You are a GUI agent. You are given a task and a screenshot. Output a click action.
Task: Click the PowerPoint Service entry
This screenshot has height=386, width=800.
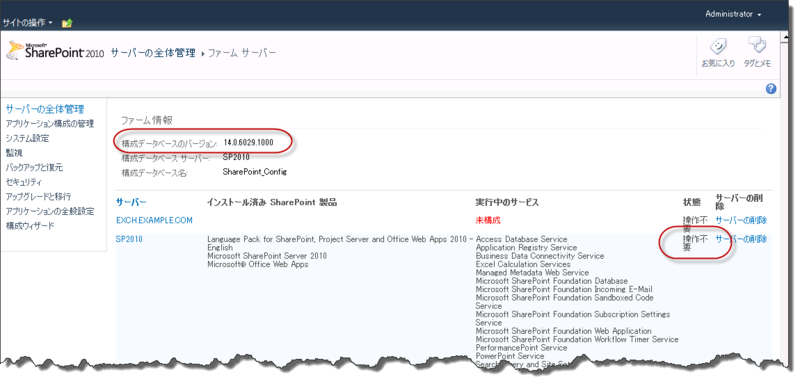510,356
